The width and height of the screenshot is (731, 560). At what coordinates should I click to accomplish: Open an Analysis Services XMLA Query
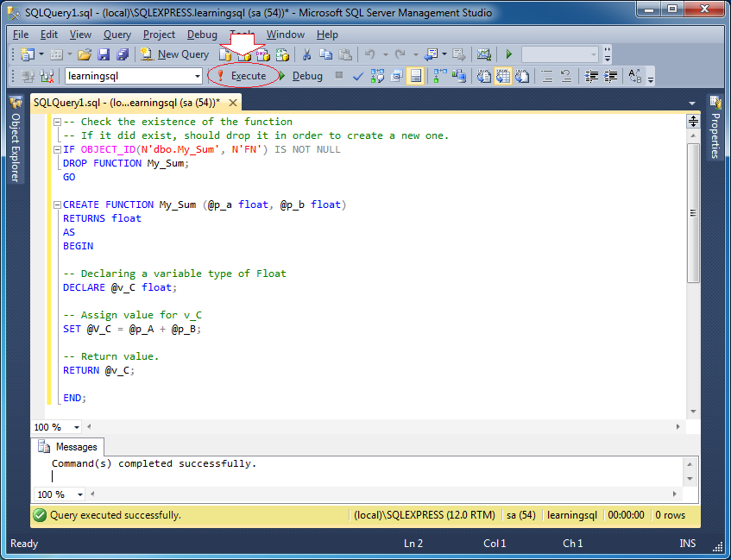[x=282, y=55]
